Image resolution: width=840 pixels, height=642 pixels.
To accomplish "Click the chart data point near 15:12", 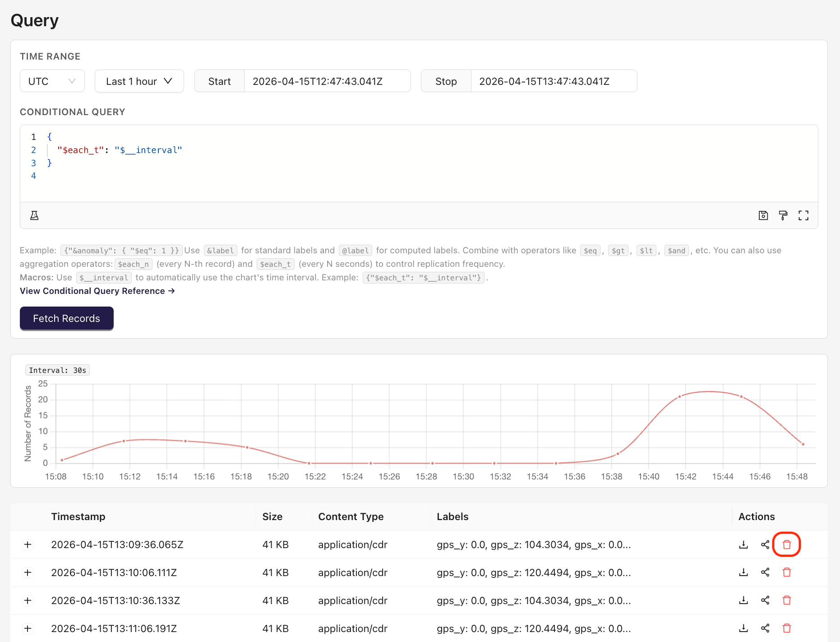I will (x=124, y=441).
